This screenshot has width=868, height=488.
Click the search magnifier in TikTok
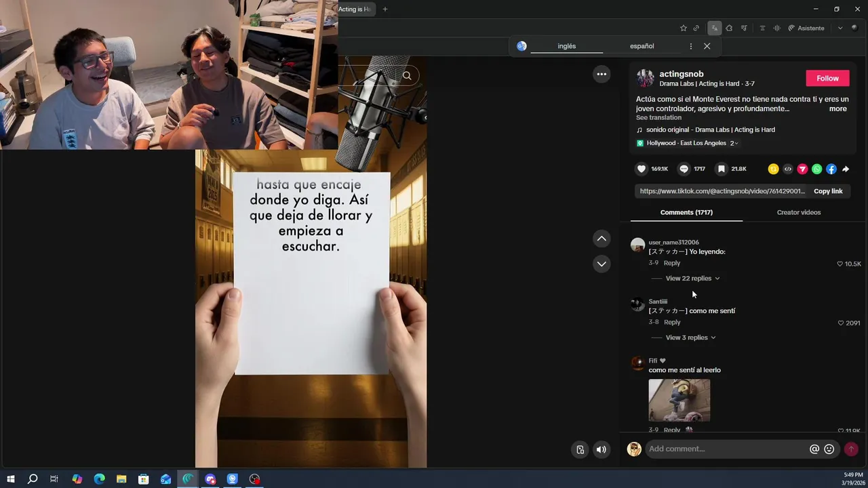pos(407,75)
